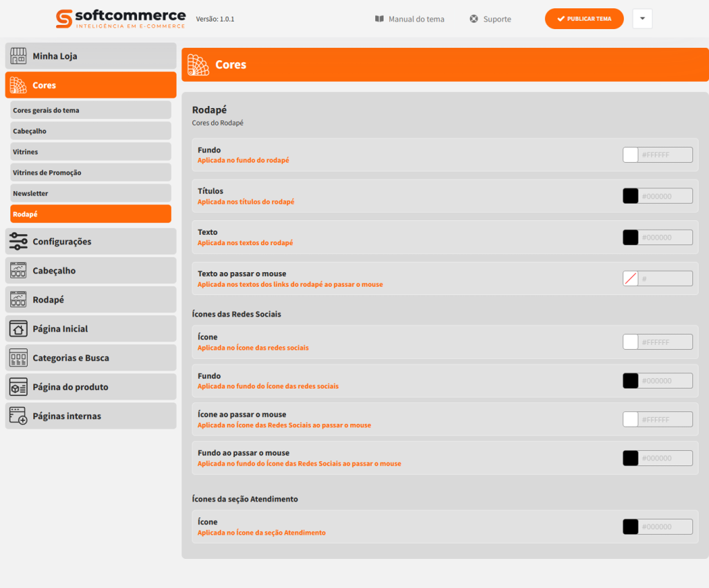Open the Suporte link
Image resolution: width=709 pixels, height=588 pixels.
(491, 19)
